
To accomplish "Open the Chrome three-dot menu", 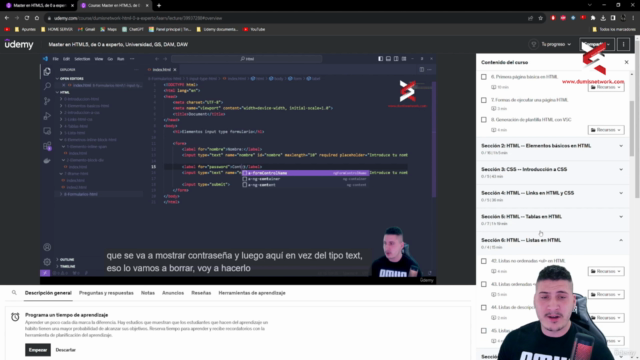I will point(633,18).
